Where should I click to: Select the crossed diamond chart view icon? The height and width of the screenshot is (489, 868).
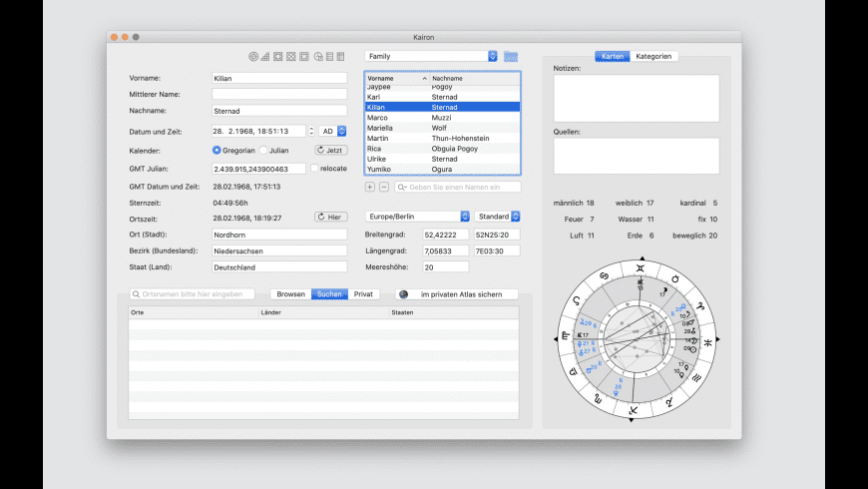(x=291, y=57)
